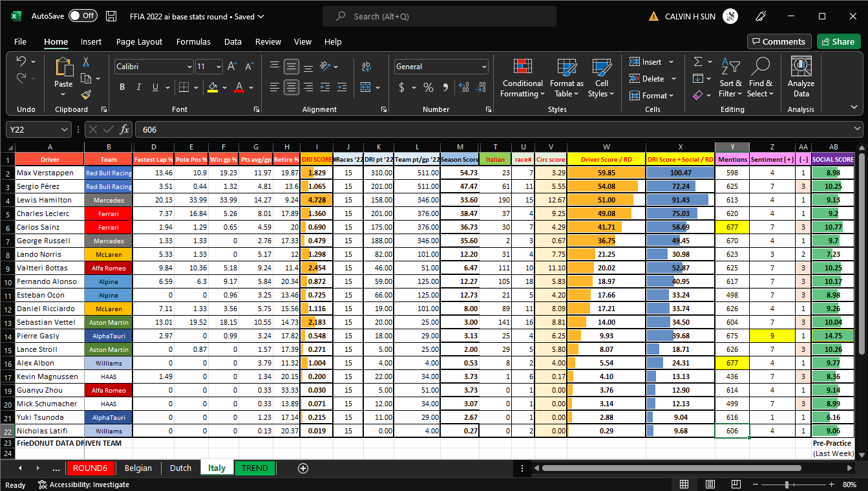Increase font size with the large A icon
Screen dimensions: 868x491
tap(232, 66)
